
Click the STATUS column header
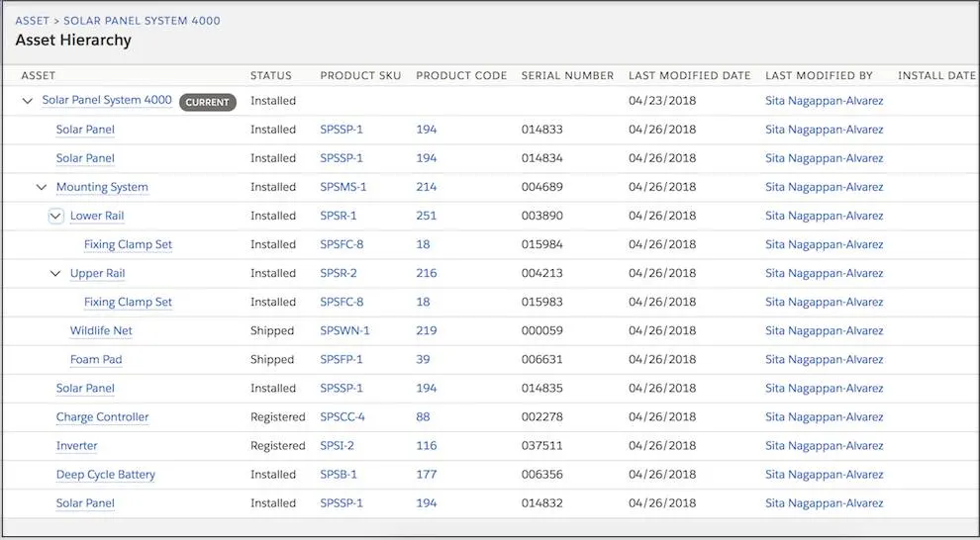(x=270, y=75)
